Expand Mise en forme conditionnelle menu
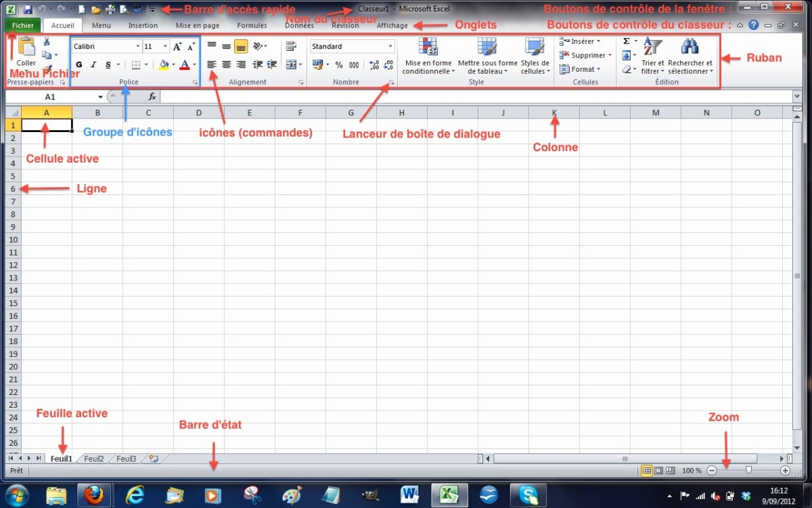This screenshot has width=812, height=508. tap(428, 56)
